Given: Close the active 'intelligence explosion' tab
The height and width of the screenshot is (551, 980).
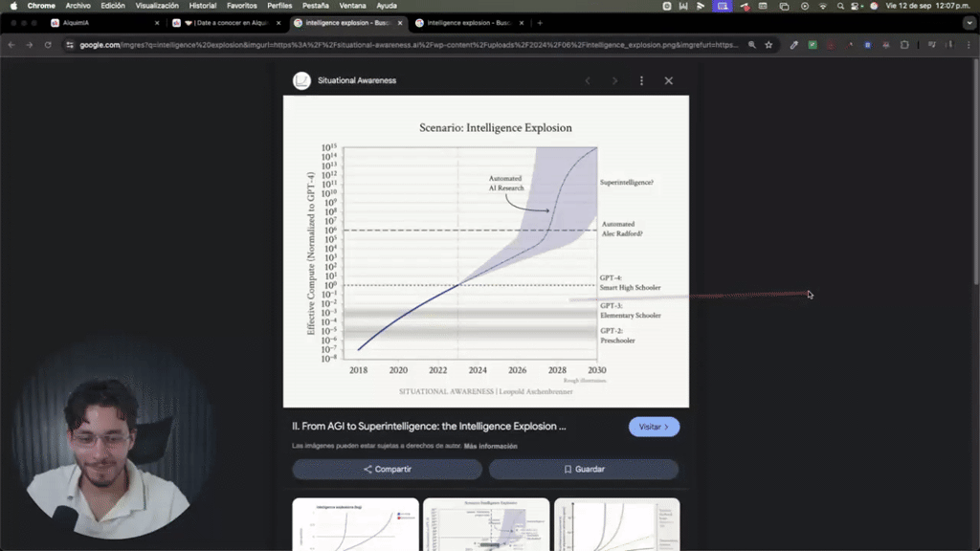Looking at the screenshot, I should coord(400,23).
